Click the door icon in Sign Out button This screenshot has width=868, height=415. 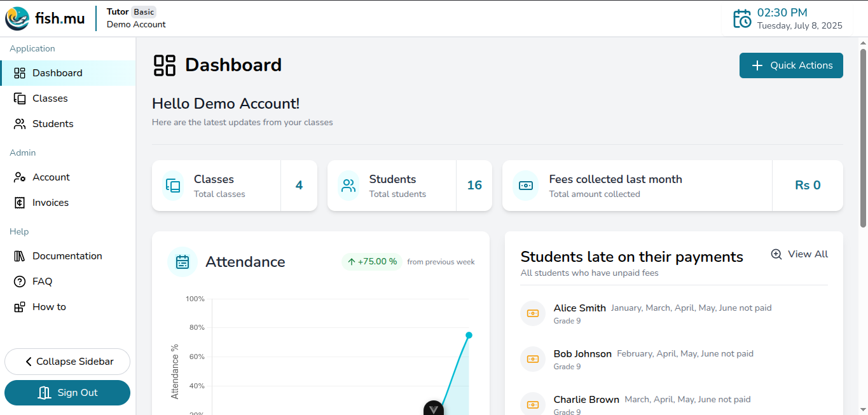(45, 393)
